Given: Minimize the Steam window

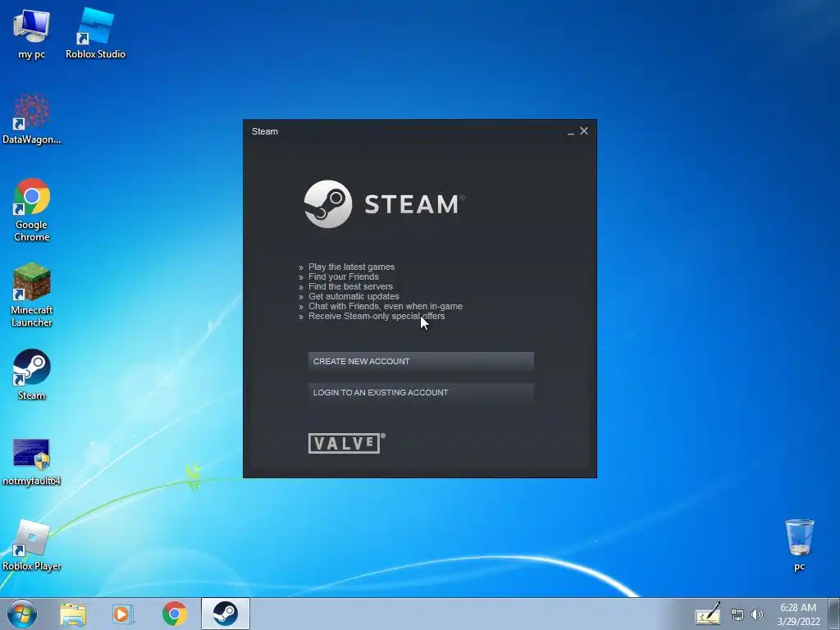Looking at the screenshot, I should tap(571, 132).
